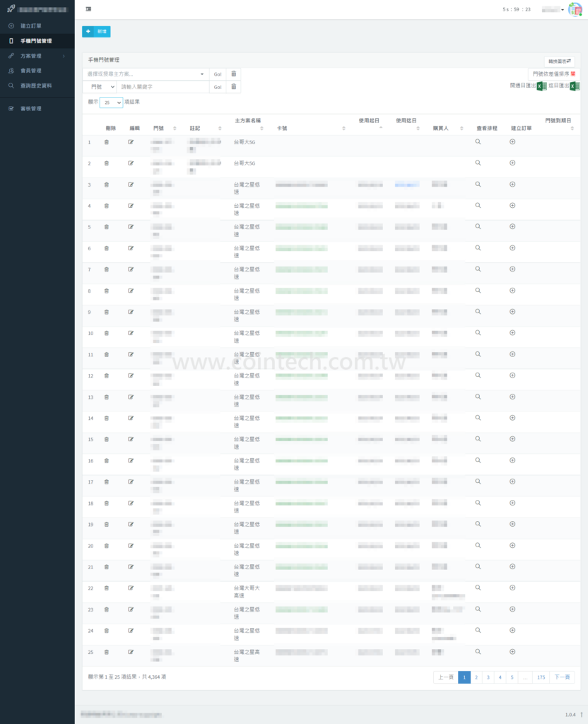
Task: Click the create order plus icon in row 10
Action: (x=512, y=333)
